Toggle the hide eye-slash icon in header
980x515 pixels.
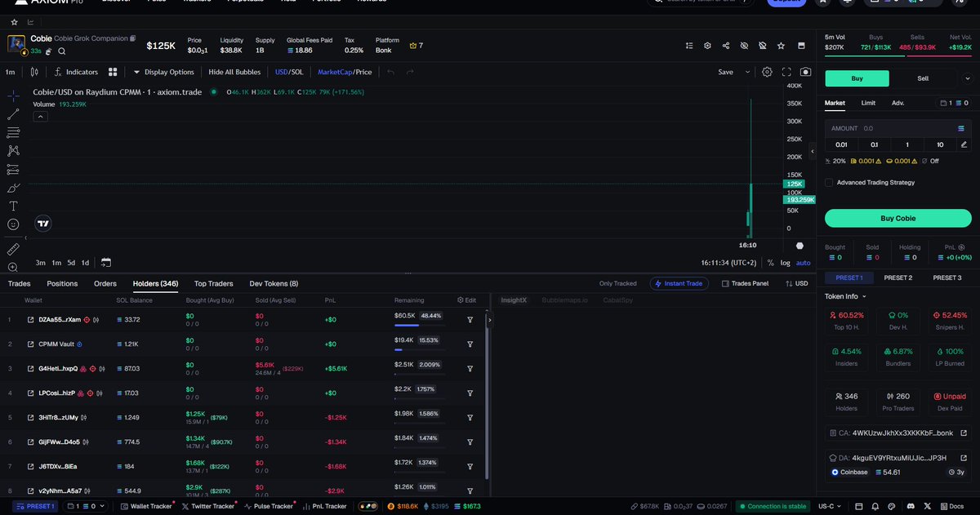[x=744, y=46]
